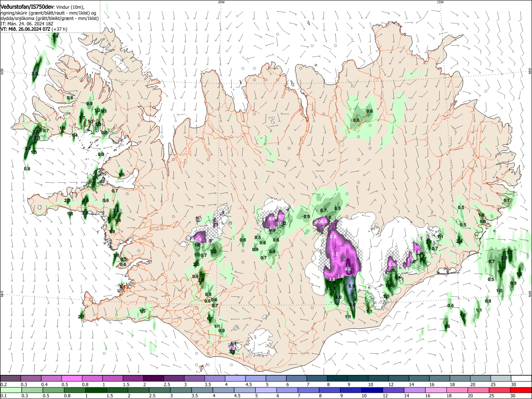
Task: Select the dark purple 2 swatch, top legend row
Action: (x=153, y=379)
